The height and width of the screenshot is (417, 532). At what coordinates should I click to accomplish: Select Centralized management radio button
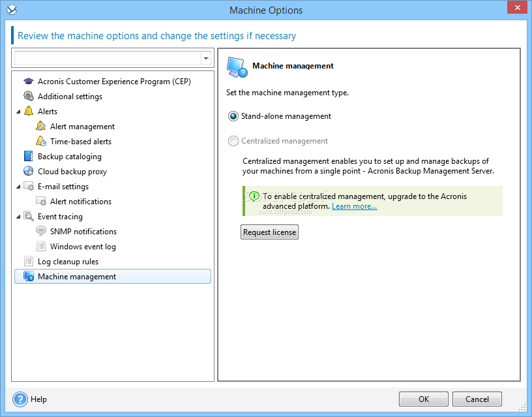point(233,141)
